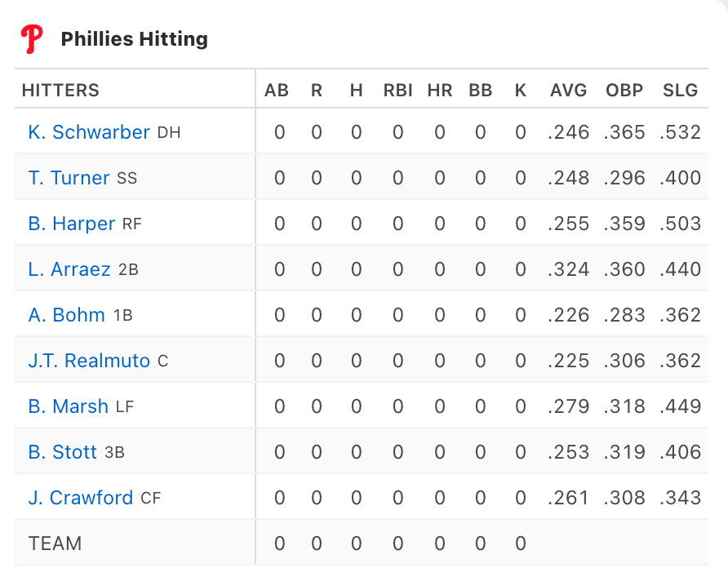Image resolution: width=728 pixels, height=568 pixels.
Task: Click J.T. Realmuto's name link
Action: point(89,361)
